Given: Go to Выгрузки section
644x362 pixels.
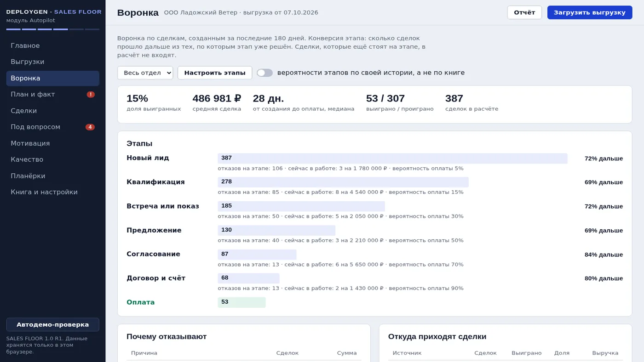Looking at the screenshot, I should [x=53, y=62].
